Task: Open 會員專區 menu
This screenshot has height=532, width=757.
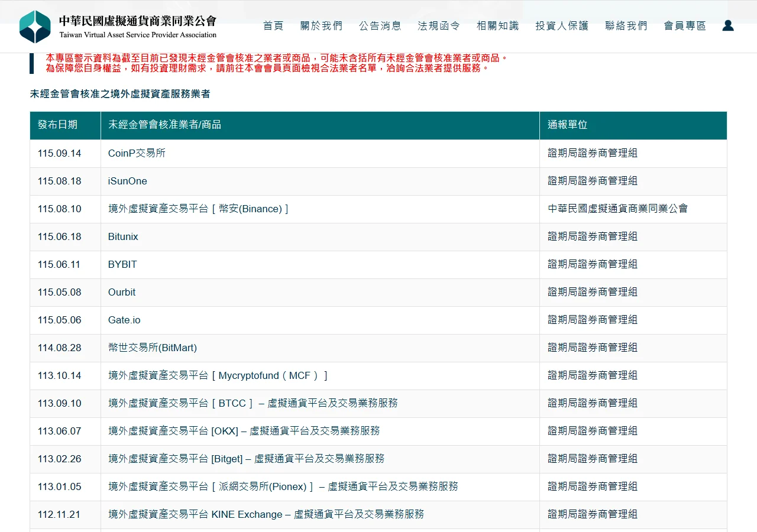Action: (685, 26)
